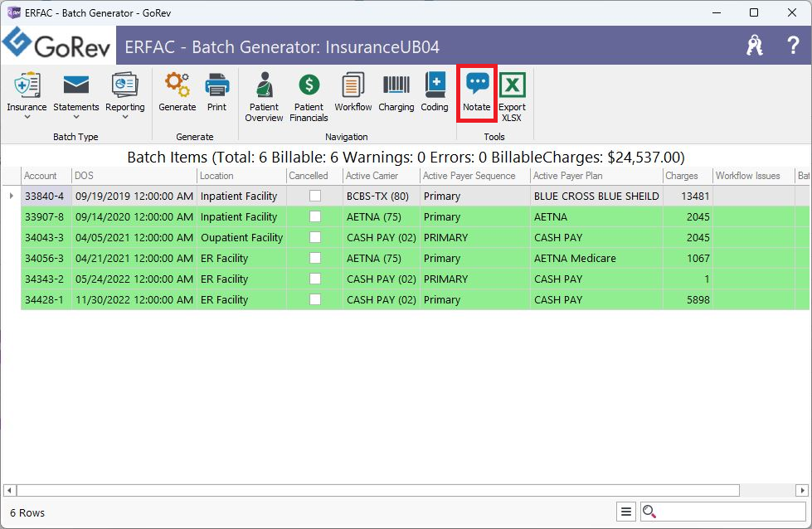Toggle Cancelled checkbox for account 33840-4
Viewport: 812px width, 529px height.
coord(315,196)
